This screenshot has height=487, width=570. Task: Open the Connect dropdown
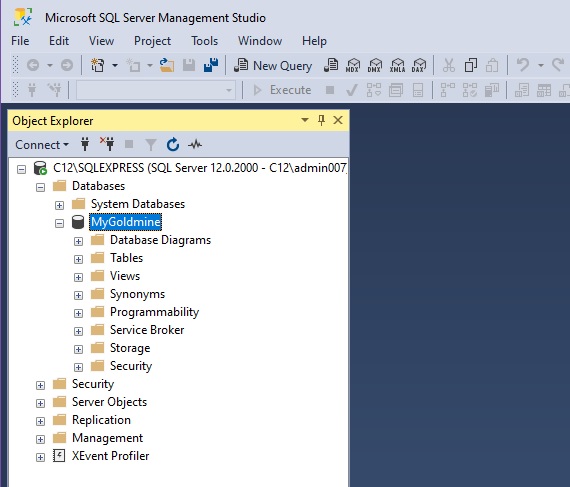(x=42, y=145)
